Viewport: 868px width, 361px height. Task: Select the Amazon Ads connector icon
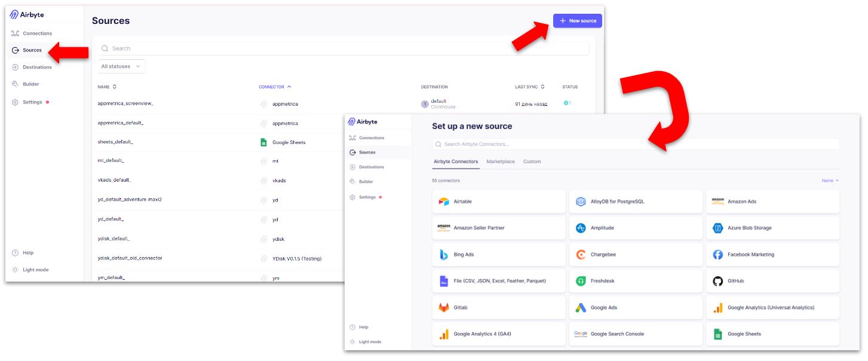pyautogui.click(x=718, y=201)
